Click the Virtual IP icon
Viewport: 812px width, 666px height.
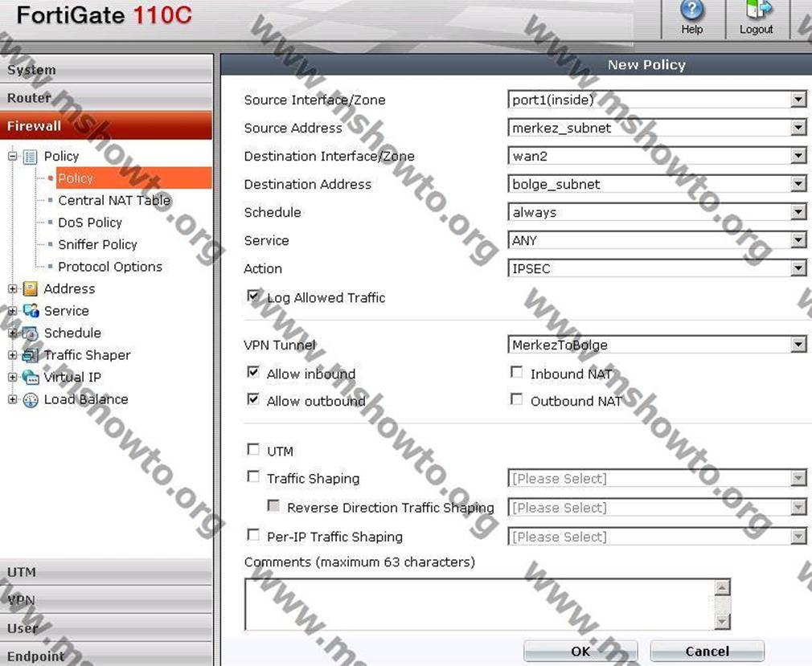31,378
